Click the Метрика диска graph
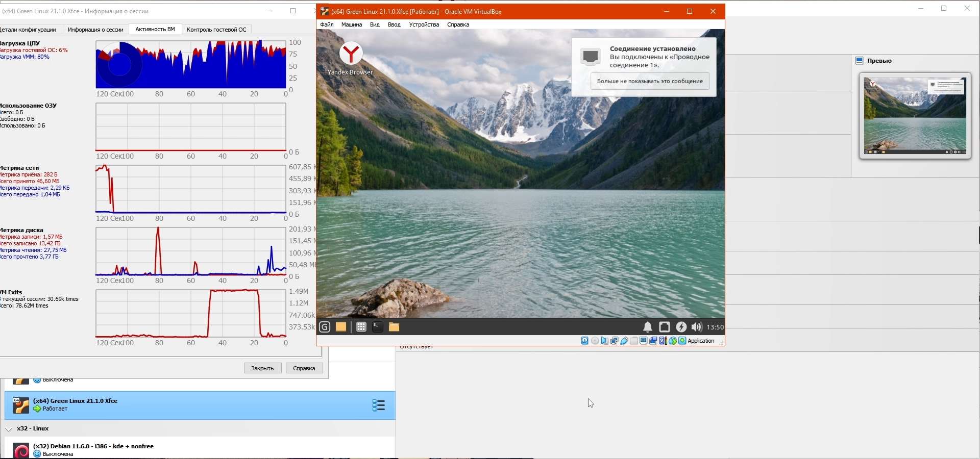Screen dimensions: 980x459 coord(191,251)
